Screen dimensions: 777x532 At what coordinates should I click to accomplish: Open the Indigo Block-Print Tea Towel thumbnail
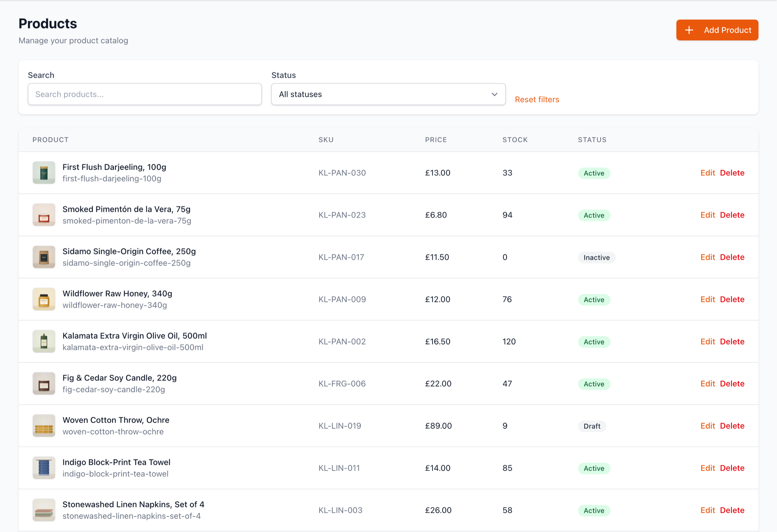44,468
